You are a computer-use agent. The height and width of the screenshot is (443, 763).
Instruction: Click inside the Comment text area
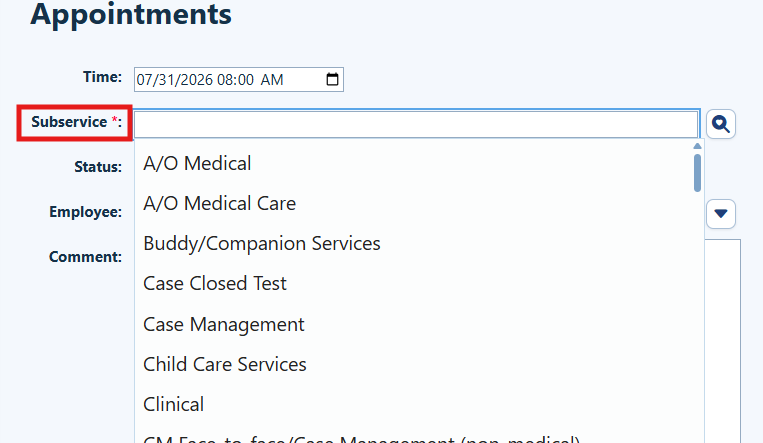[723, 341]
